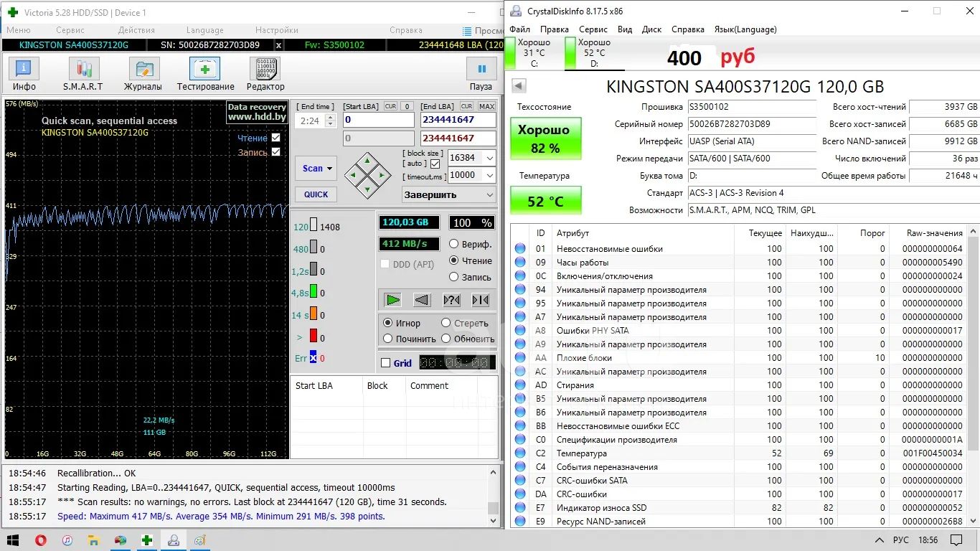The image size is (980, 551).
Task: Open the Меню menu in Victoria
Action: tap(19, 30)
